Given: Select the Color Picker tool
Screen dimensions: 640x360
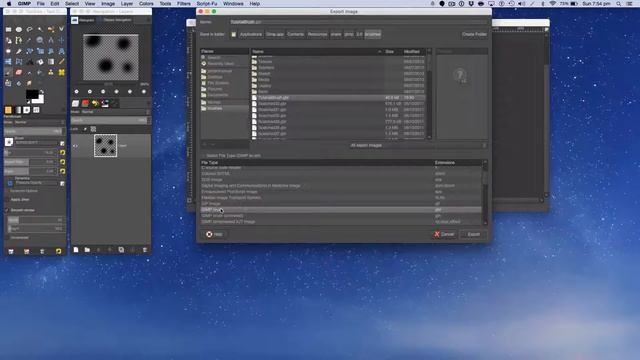Looking at the screenshot, I should coord(29,40).
